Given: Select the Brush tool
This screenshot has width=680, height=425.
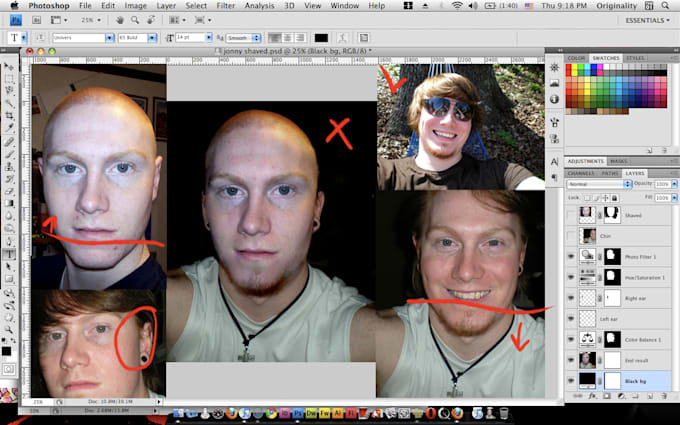Looking at the screenshot, I should point(9,154).
